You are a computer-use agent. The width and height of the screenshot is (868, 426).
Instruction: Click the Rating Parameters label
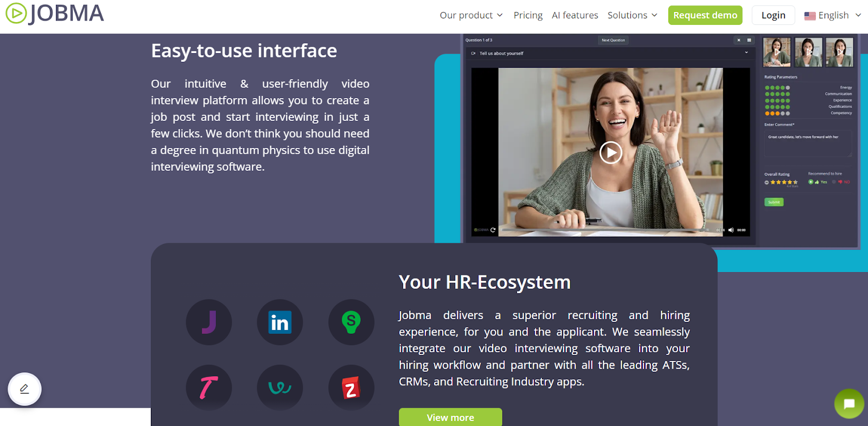tap(781, 77)
